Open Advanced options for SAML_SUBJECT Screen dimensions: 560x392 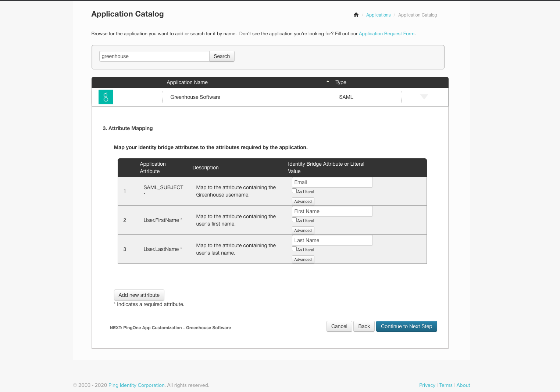pos(303,201)
